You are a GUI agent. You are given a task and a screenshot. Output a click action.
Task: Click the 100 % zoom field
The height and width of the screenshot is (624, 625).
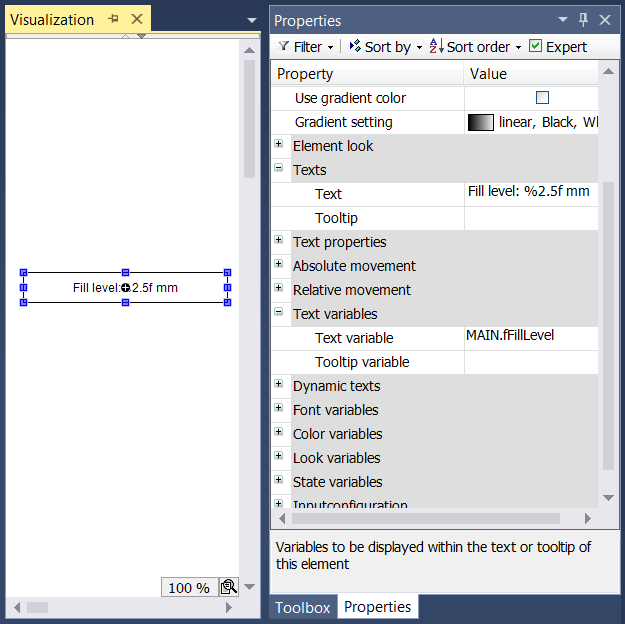pos(189,587)
